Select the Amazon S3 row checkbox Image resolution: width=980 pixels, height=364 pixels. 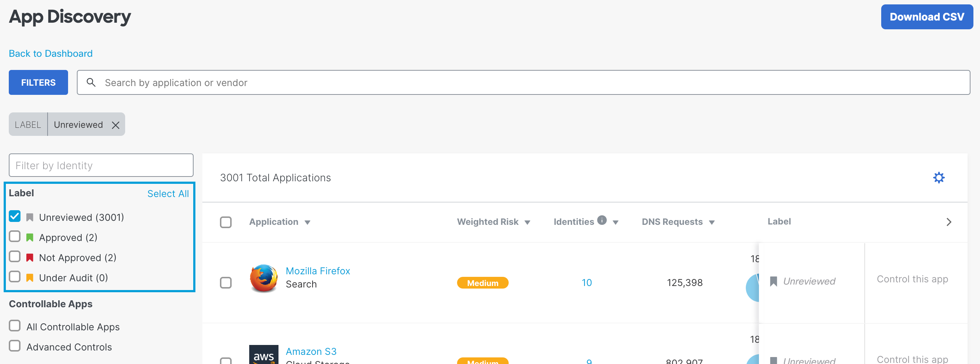[x=226, y=361]
